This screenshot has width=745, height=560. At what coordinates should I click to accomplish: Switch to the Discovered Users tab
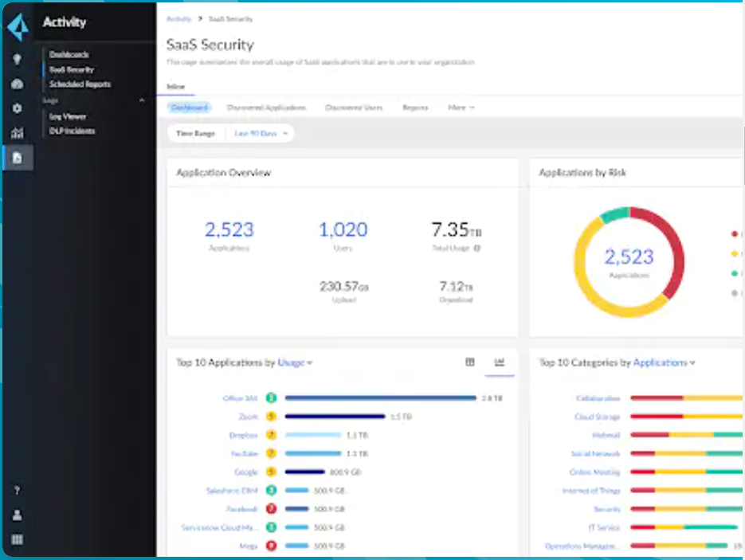pyautogui.click(x=354, y=108)
